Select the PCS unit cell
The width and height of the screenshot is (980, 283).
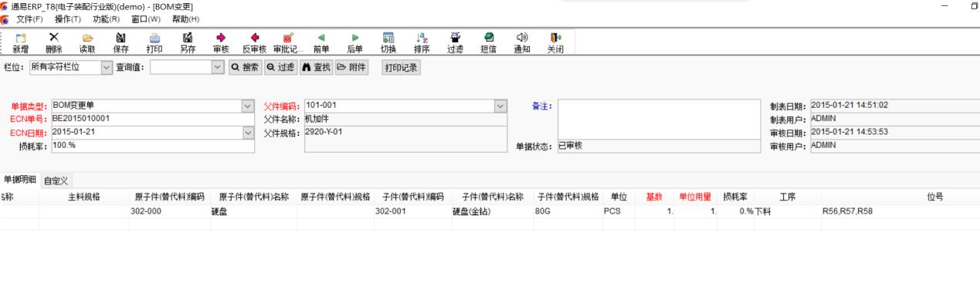click(619, 211)
